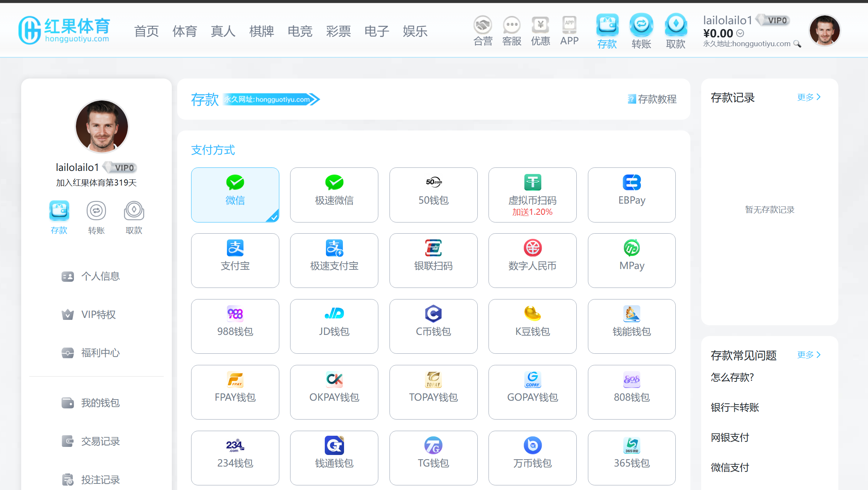Choose the 数字人民币 payment option
The height and width of the screenshot is (490, 868).
[532, 261]
